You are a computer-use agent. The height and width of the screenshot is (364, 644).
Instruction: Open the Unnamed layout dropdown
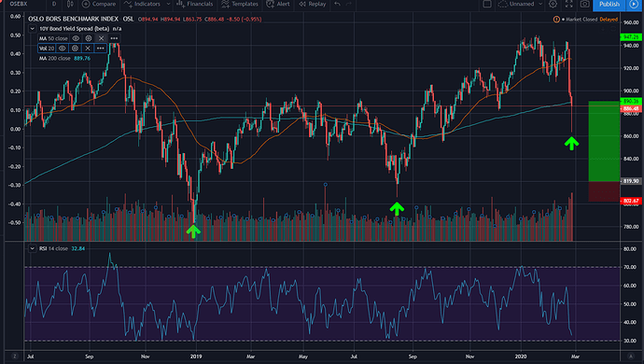(521, 4)
